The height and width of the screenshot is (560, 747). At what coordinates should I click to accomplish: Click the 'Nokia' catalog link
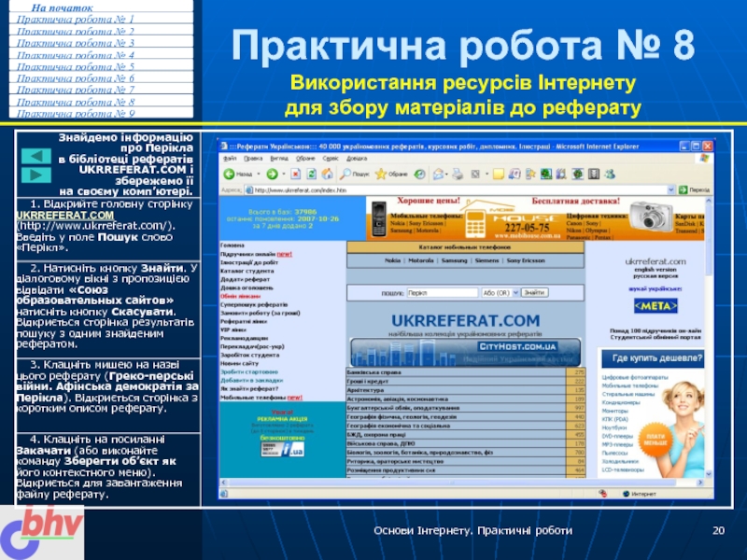click(392, 260)
